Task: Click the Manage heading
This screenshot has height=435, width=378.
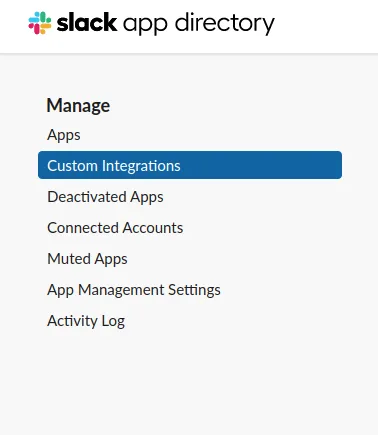Action: point(78,106)
